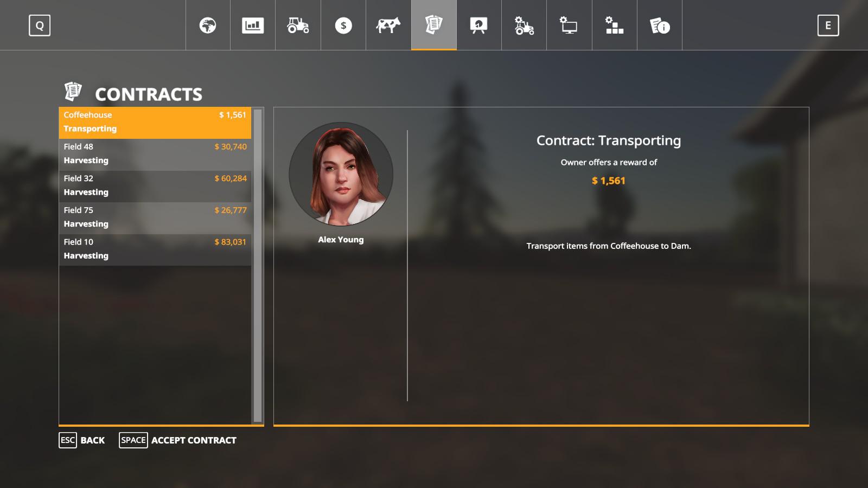The height and width of the screenshot is (488, 868).
Task: Select the active Contracts tab icon
Action: (x=433, y=25)
